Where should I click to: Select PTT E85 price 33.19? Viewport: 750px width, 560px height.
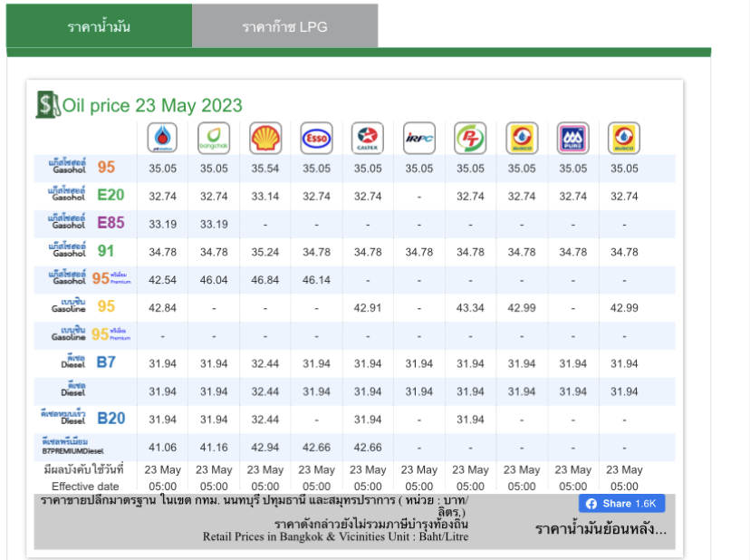click(x=163, y=224)
